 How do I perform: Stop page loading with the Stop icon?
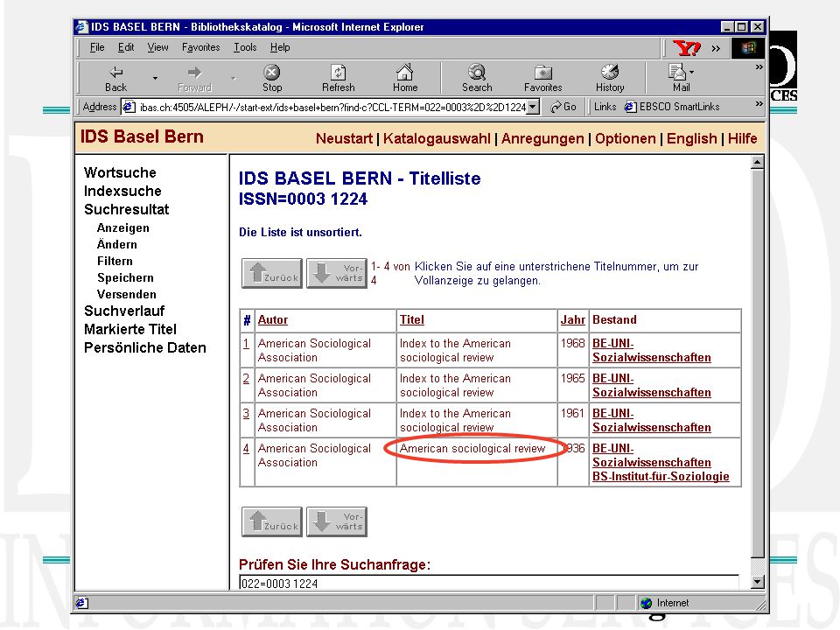click(x=271, y=72)
